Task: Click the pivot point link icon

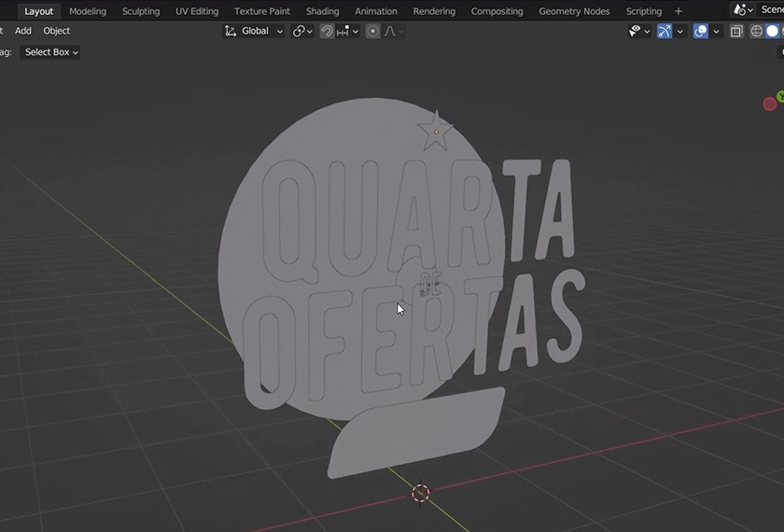Action: (299, 31)
